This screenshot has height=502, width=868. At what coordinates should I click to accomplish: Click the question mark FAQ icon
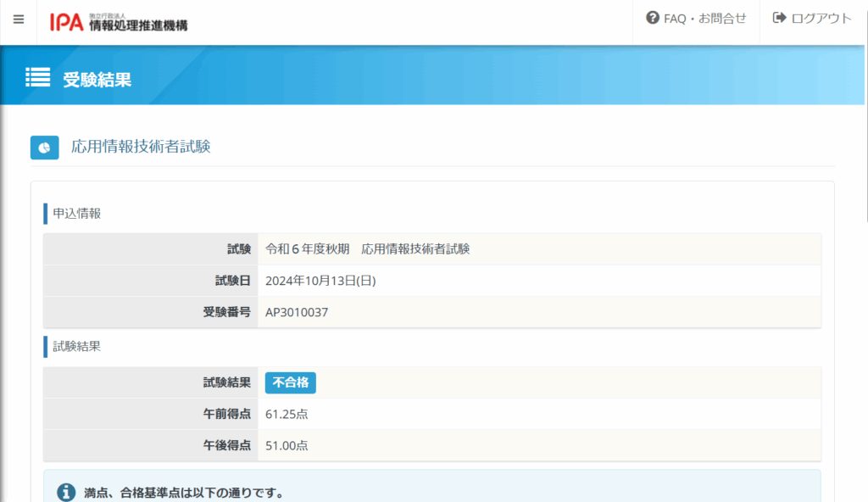pyautogui.click(x=653, y=18)
